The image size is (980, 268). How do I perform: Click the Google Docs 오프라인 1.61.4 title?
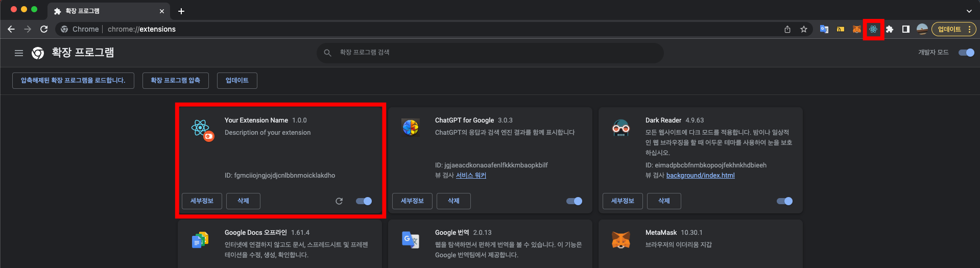click(x=267, y=233)
